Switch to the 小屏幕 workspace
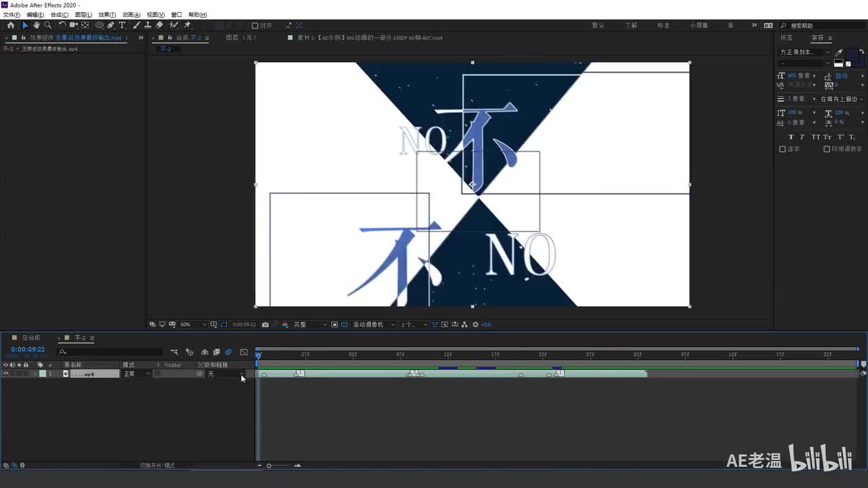 pos(699,25)
